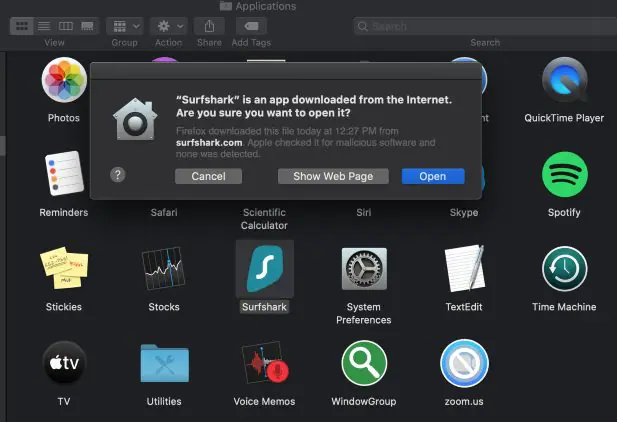Viewport: 617px width, 422px height.
Task: Click the Siri app label
Action: pyautogui.click(x=364, y=213)
